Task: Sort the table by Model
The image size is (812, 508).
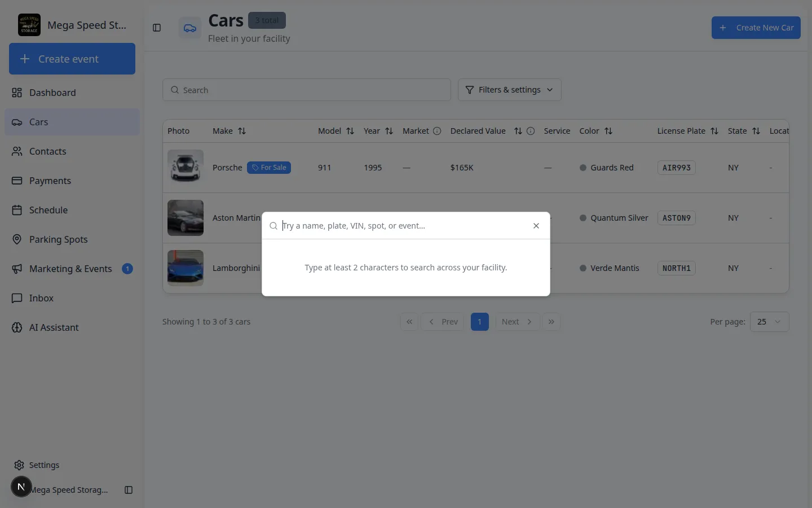Action: click(x=350, y=131)
